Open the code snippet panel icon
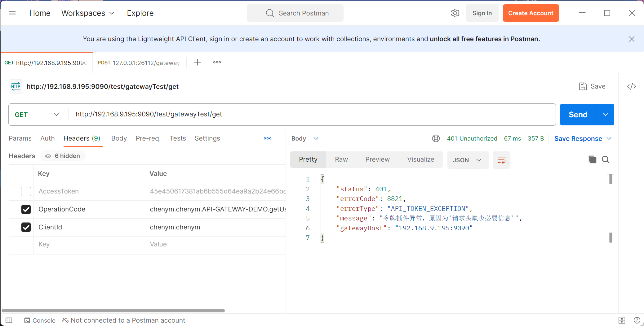This screenshot has width=644, height=326. click(x=631, y=86)
